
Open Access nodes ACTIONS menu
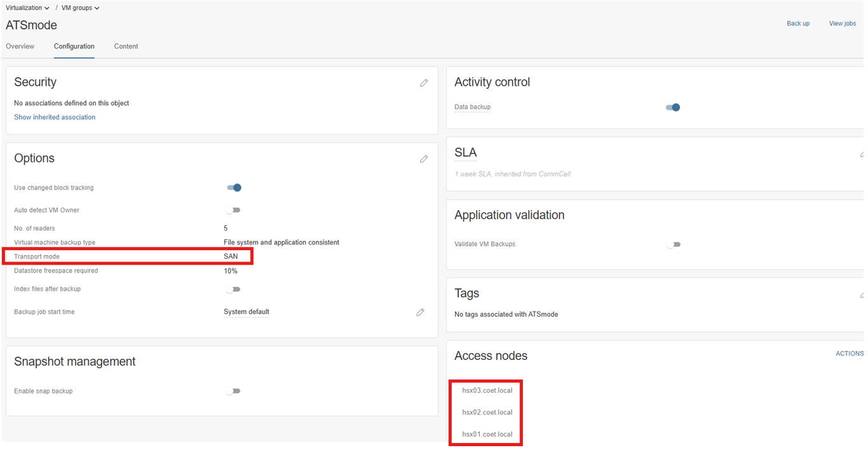click(x=849, y=354)
